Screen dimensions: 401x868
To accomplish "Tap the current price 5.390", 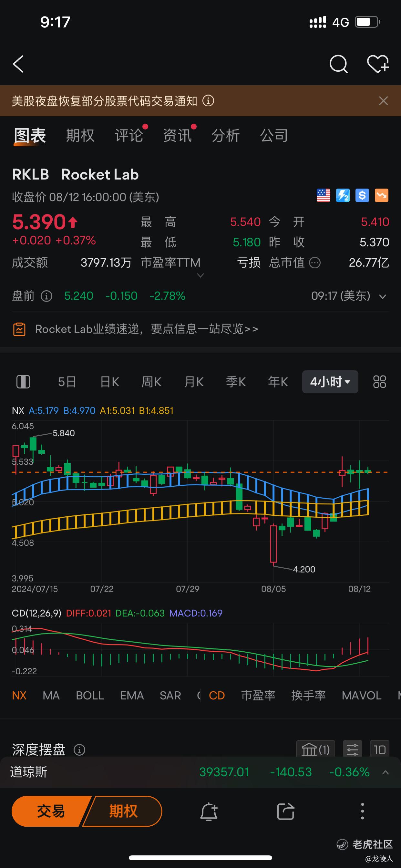I will 39,222.
